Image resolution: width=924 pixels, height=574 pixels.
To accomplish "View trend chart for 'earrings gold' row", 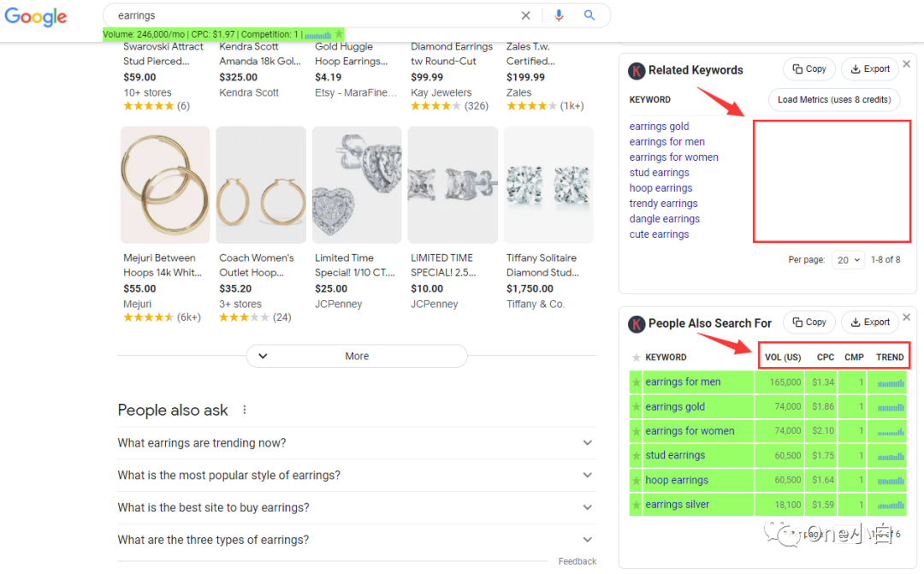I will tap(891, 407).
